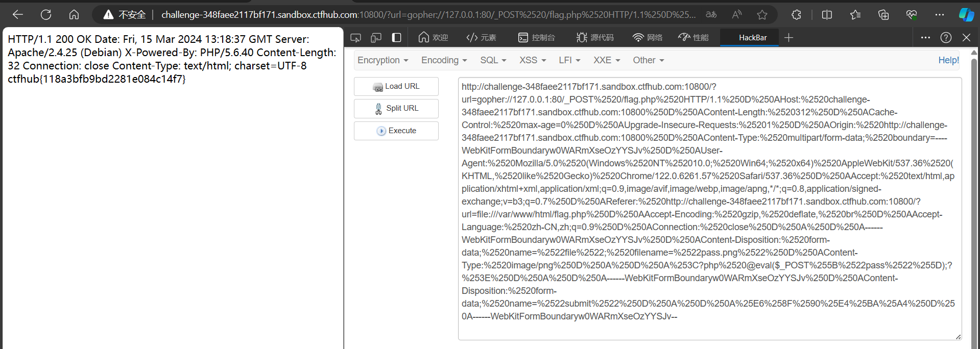Open the collections panel
The image size is (980, 349).
point(883,15)
